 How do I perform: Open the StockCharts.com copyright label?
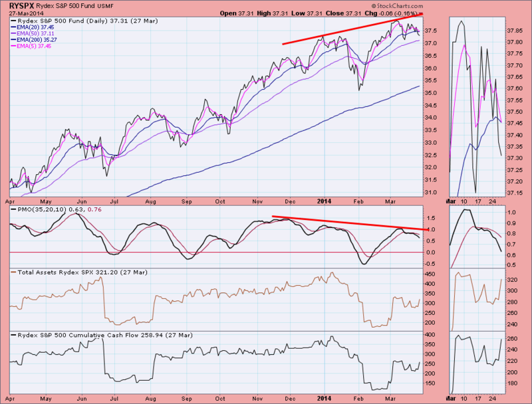[x=397, y=6]
